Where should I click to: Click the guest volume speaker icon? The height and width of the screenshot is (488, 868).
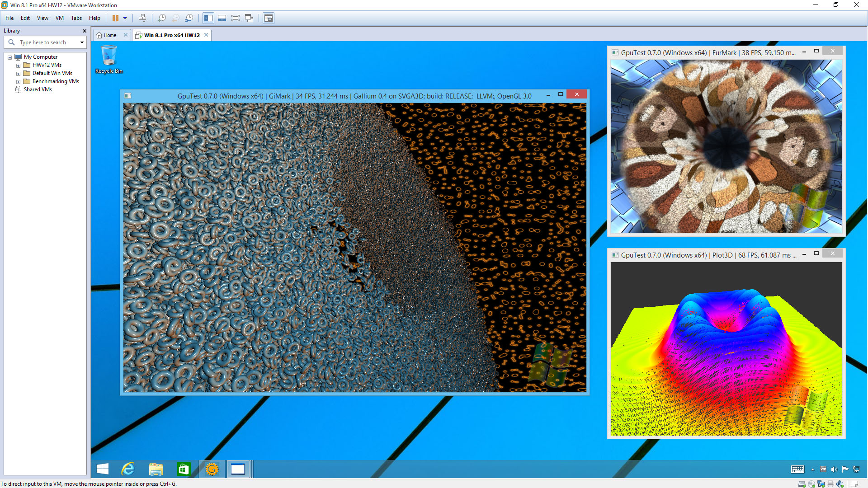[834, 469]
